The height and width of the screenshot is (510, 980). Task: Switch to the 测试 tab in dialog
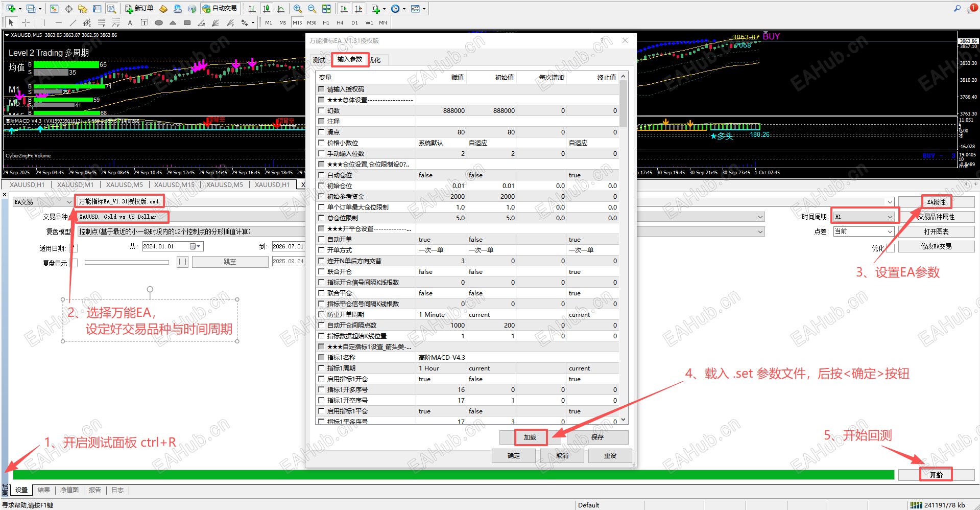[x=319, y=60]
